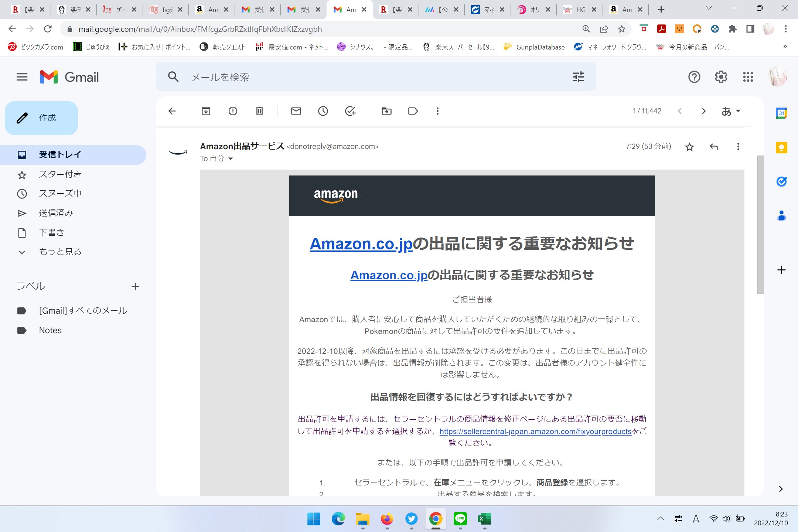
Task: Open Google Keep side panel
Action: [x=781, y=148]
